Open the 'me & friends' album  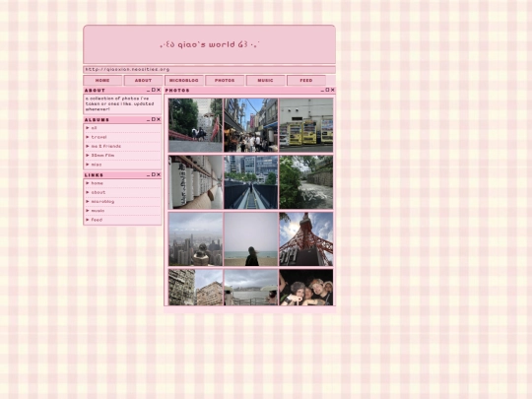pyautogui.click(x=105, y=146)
